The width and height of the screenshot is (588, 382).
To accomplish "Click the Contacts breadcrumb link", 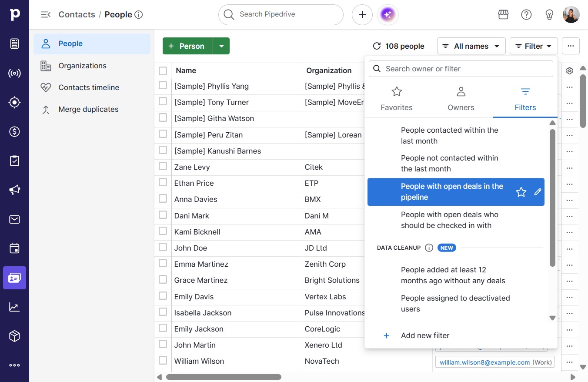I will (77, 14).
